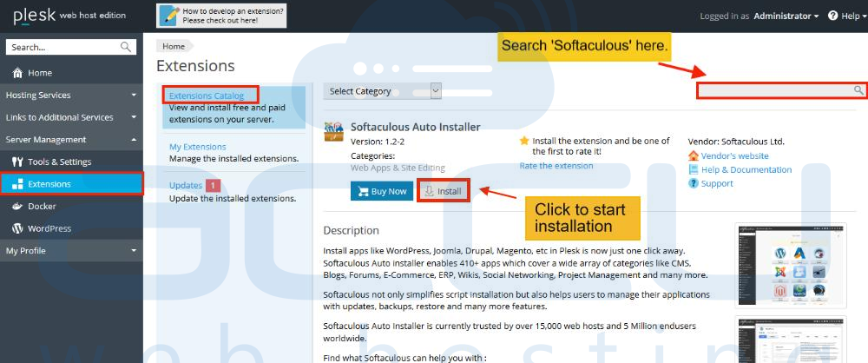Click the Buy Now button
Image resolution: width=868 pixels, height=363 pixels.
(x=382, y=191)
